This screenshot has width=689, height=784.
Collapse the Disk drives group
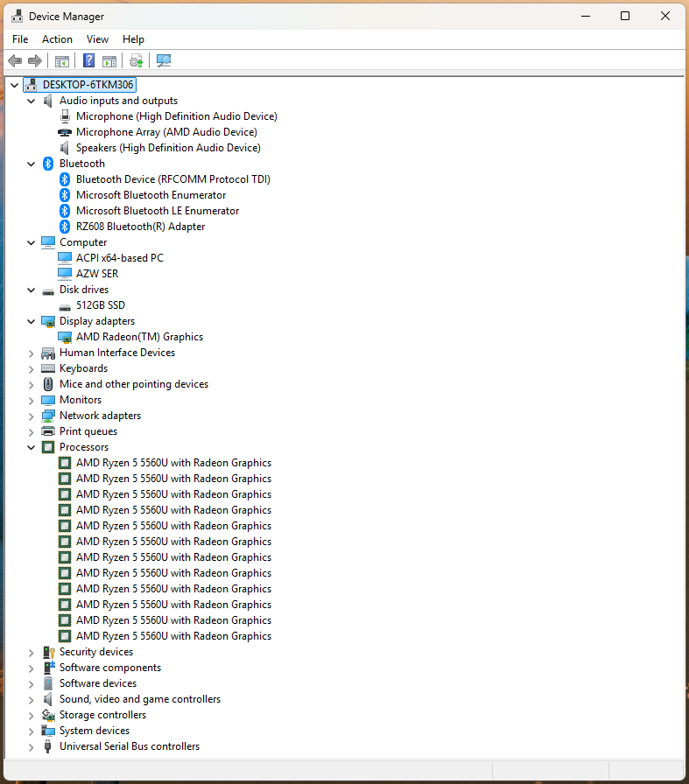click(31, 290)
